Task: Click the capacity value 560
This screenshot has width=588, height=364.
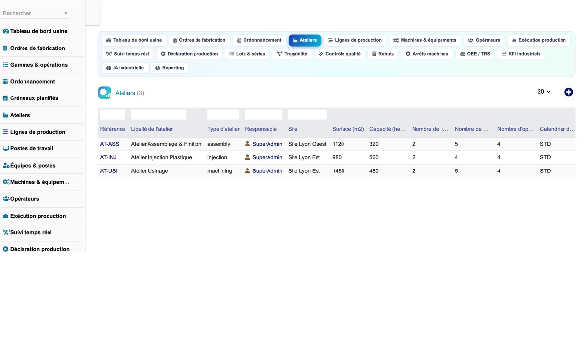Action: (x=374, y=157)
